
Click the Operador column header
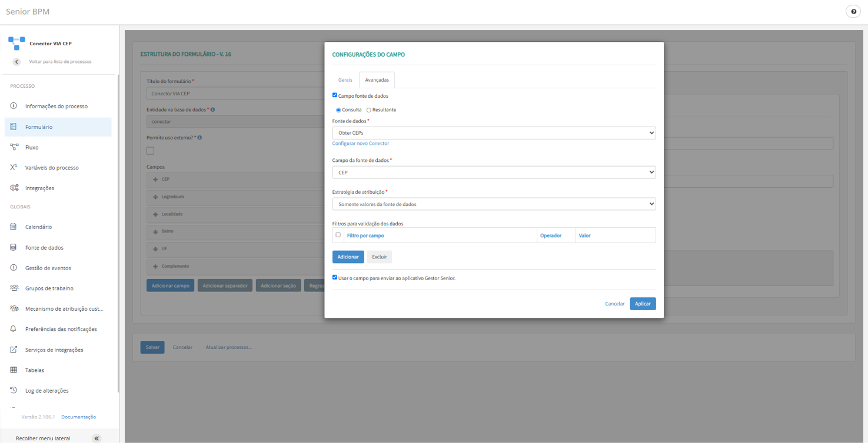tap(551, 235)
